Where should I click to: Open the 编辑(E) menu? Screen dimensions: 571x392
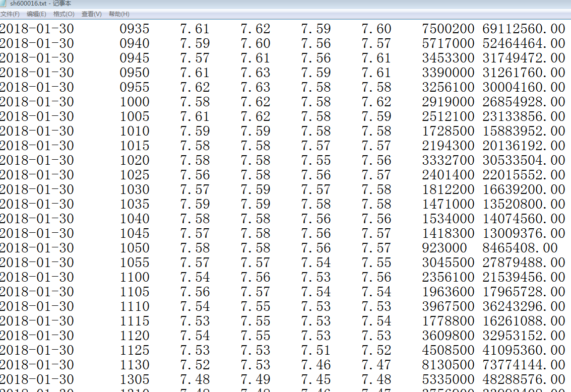(x=36, y=14)
